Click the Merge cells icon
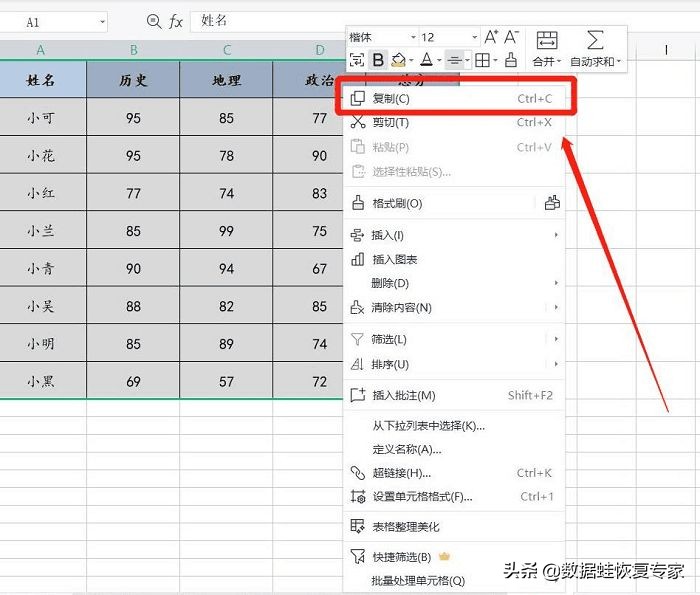 tap(547, 40)
